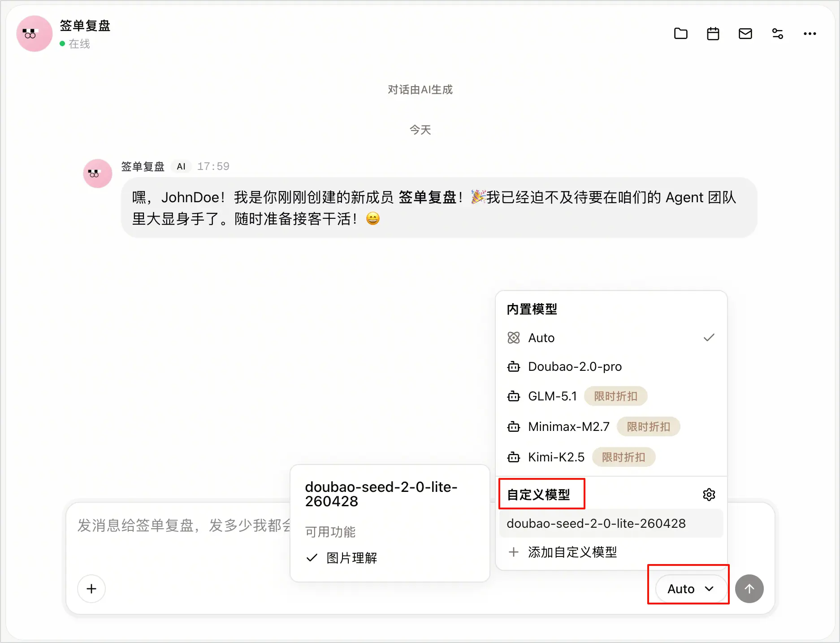Image resolution: width=840 pixels, height=643 pixels.
Task: Click the 内置模型 section heading
Action: pos(532,309)
